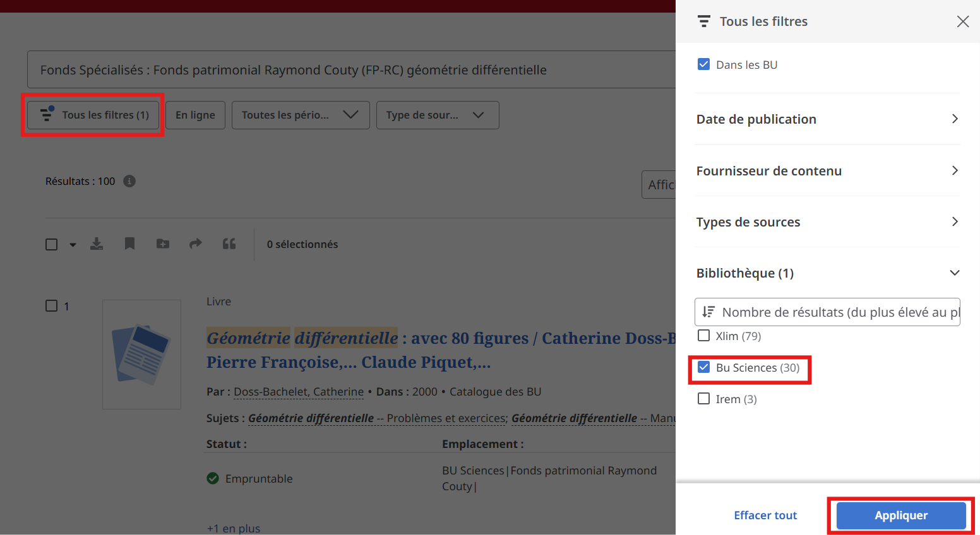This screenshot has width=980, height=535.
Task: Check the Irem (3) library checkbox
Action: pos(703,399)
